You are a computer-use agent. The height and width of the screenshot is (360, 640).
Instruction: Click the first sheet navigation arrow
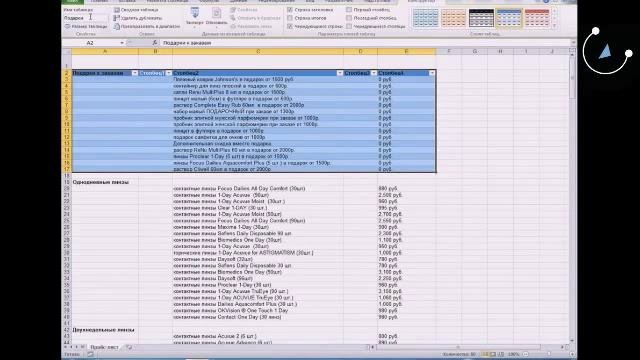(x=65, y=347)
